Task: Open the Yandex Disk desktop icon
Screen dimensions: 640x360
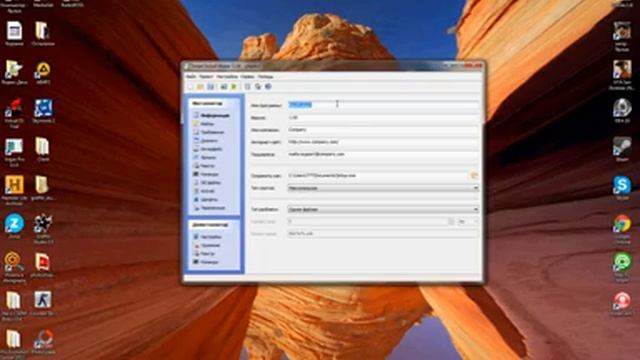Action: [14, 72]
